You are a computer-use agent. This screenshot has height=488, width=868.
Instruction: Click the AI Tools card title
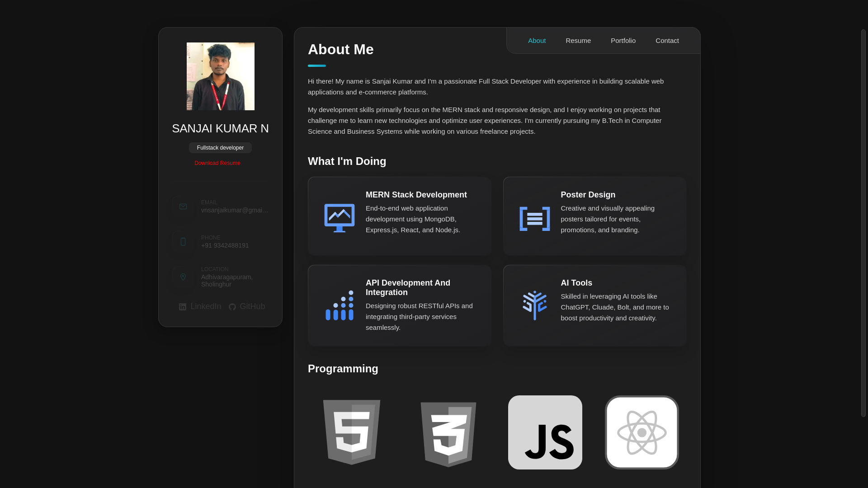point(576,283)
